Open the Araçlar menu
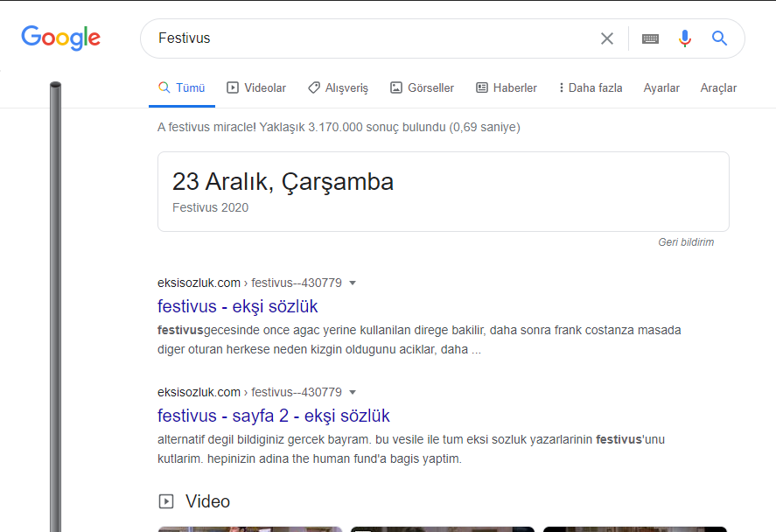Screen dimensions: 776x532 click(x=718, y=87)
